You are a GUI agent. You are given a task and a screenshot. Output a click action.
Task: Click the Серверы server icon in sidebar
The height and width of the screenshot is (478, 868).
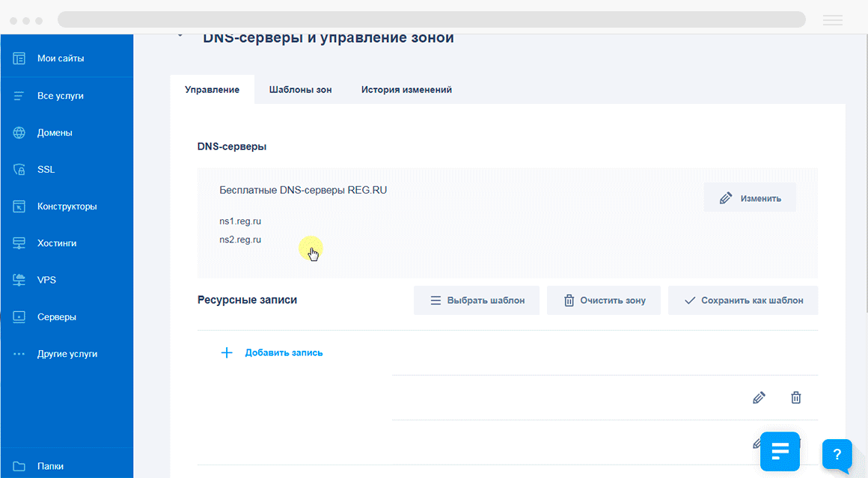tap(19, 317)
